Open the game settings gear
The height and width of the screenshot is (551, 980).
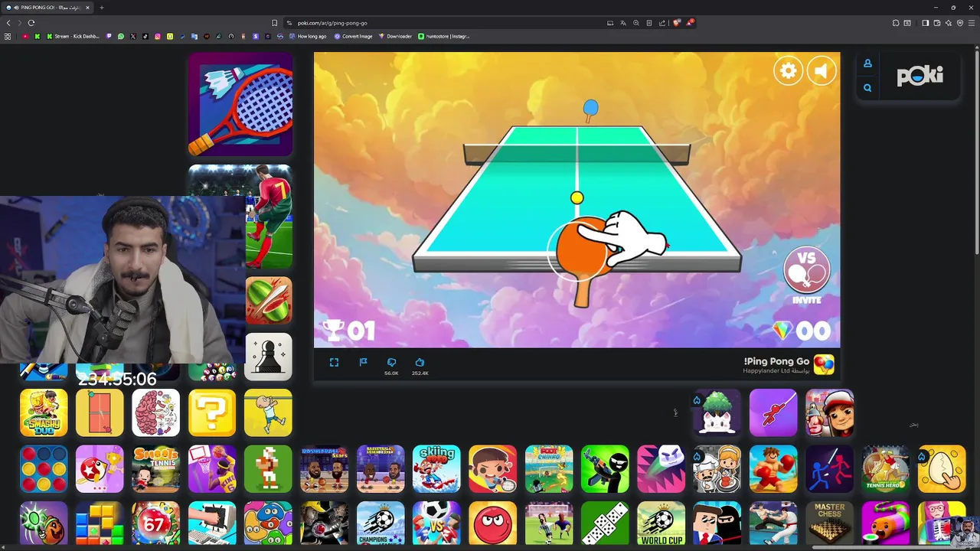788,71
